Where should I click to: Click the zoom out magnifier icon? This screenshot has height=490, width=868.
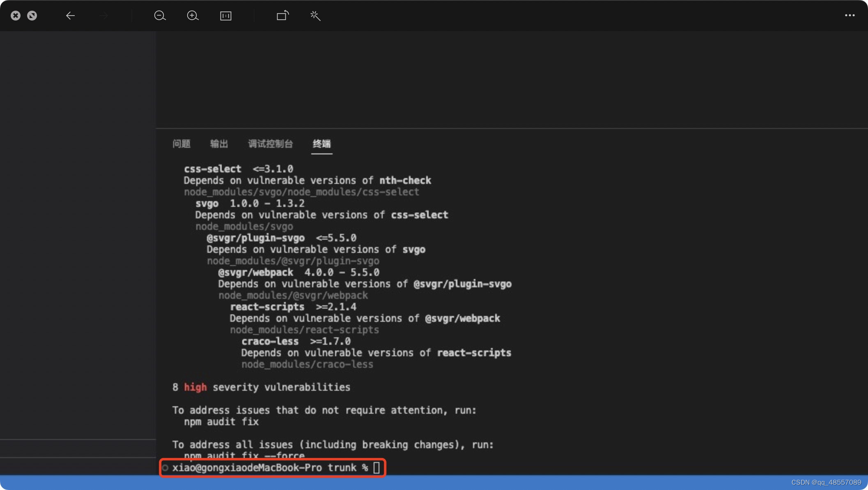(160, 16)
